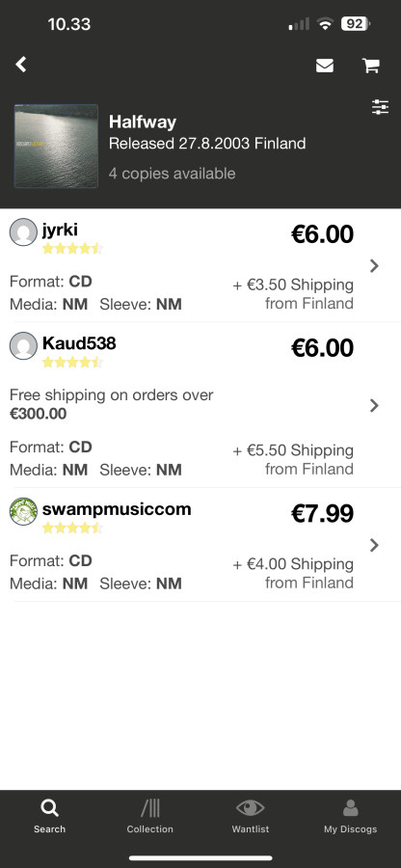This screenshot has height=868, width=401.
Task: Expand swampmusiccom's listing with the chevron
Action: 374,545
